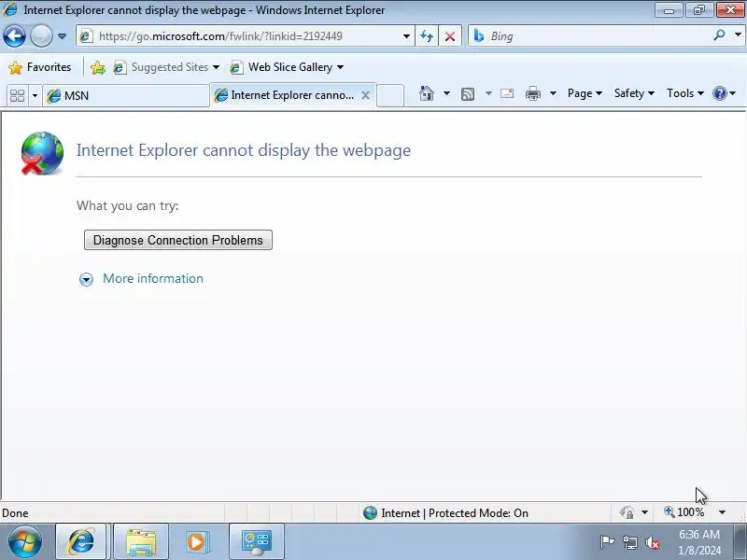Open Windows Explorer from taskbar

click(141, 541)
